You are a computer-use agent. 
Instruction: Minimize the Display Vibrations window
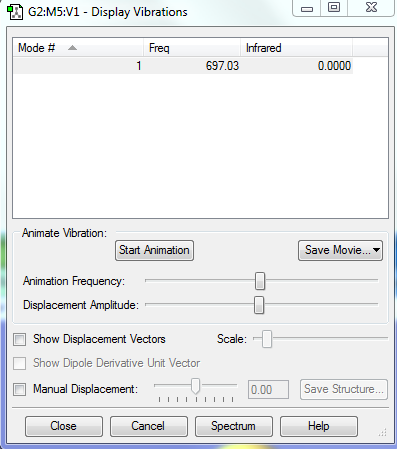point(307,8)
